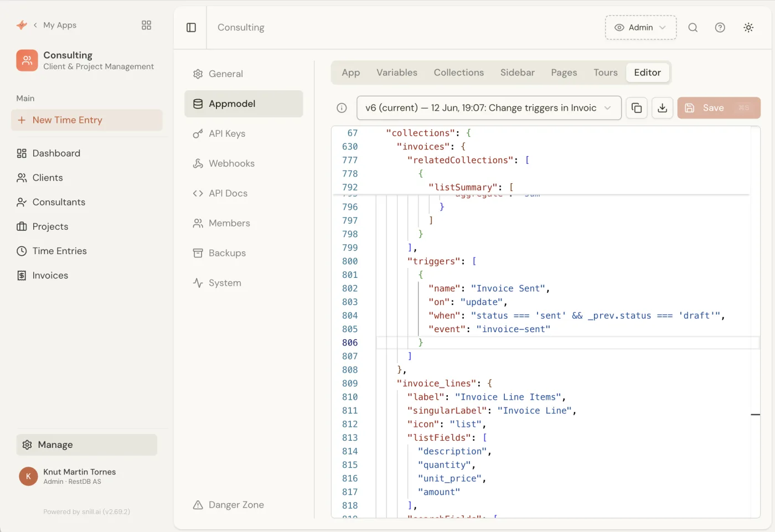Click the editor scrollbar marker
This screenshot has width=775, height=532.
[x=755, y=415]
